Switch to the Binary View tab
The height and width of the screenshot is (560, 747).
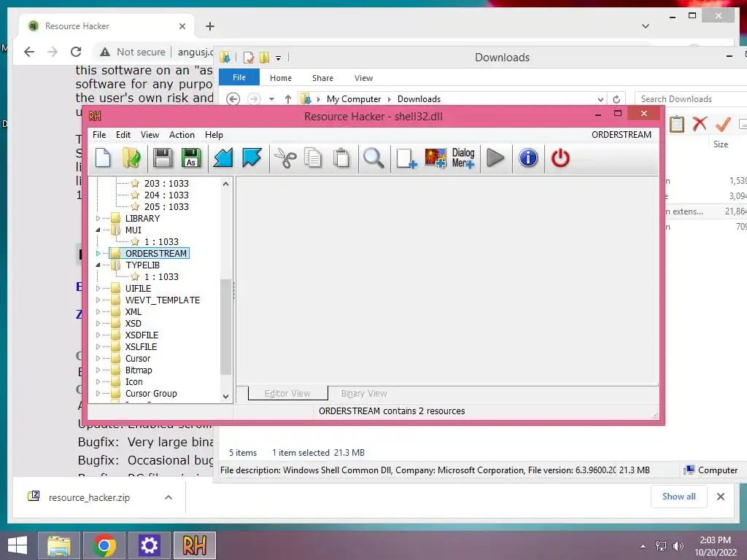click(364, 393)
